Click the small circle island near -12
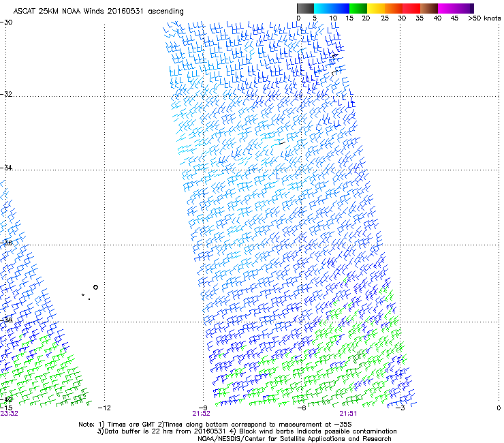This screenshot has height=443, width=504. [x=95, y=288]
